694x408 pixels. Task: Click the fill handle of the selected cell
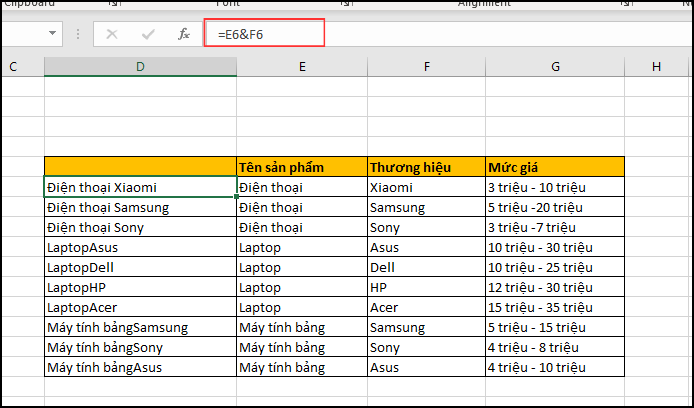[x=237, y=197]
